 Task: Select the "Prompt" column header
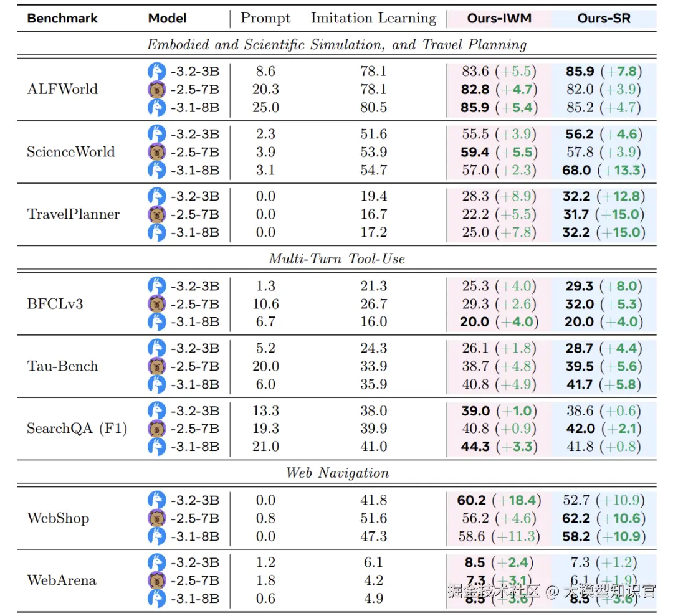coord(265,18)
